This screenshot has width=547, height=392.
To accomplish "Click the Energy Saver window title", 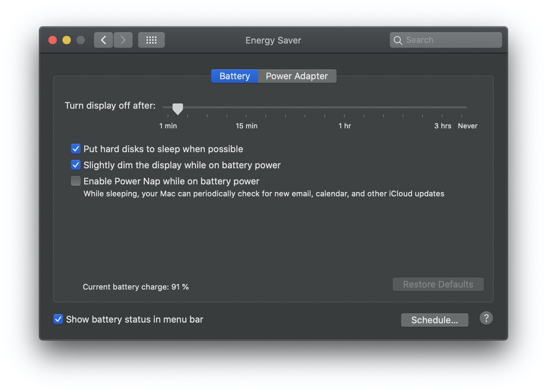I will coord(273,40).
